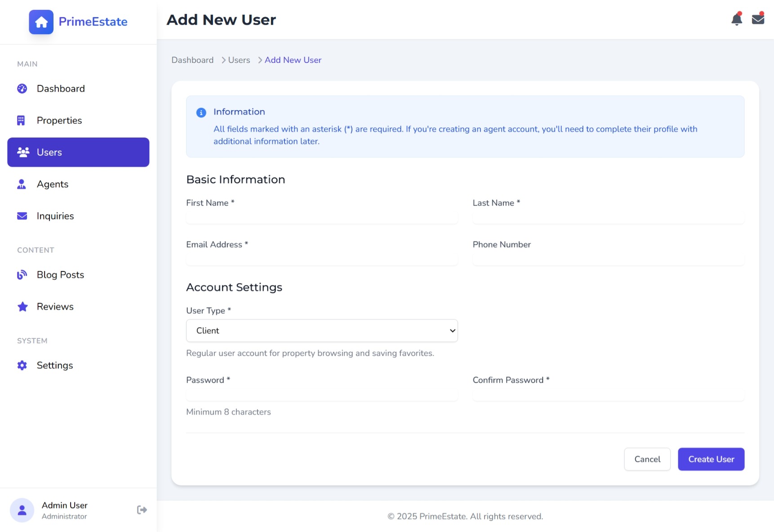Image resolution: width=774 pixels, height=532 pixels.
Task: Click the Admin User avatar icon
Action: (x=22, y=510)
